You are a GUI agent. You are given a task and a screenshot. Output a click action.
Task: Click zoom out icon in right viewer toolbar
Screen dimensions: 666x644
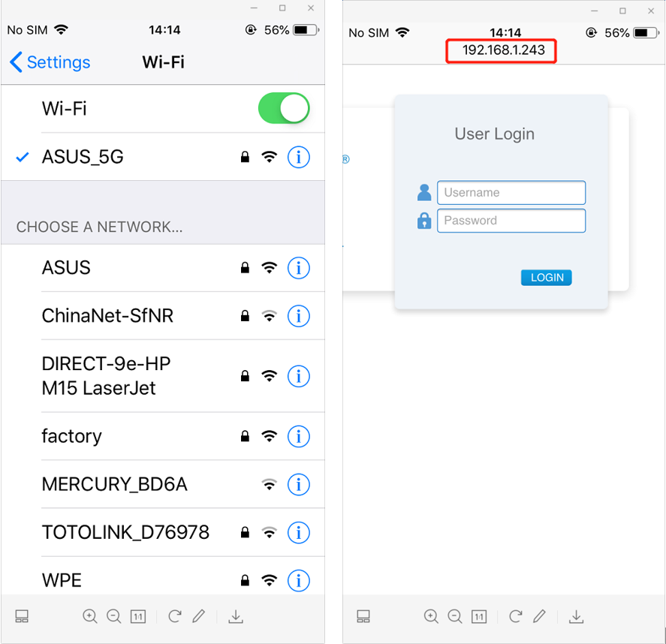[454, 616]
